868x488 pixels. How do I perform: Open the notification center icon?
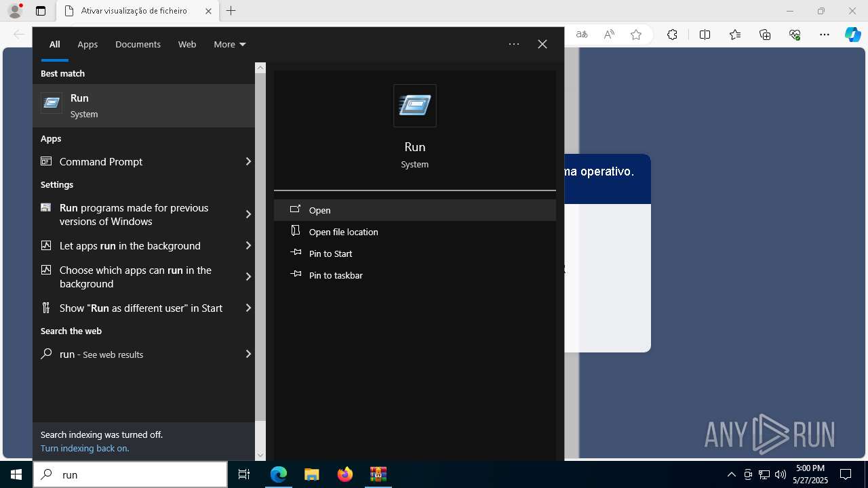pyautogui.click(x=846, y=474)
